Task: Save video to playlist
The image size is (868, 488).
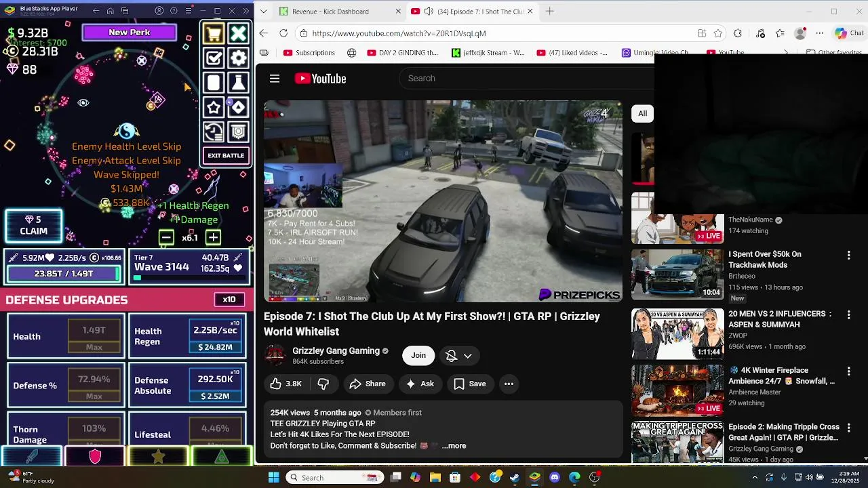Action: pyautogui.click(x=470, y=384)
